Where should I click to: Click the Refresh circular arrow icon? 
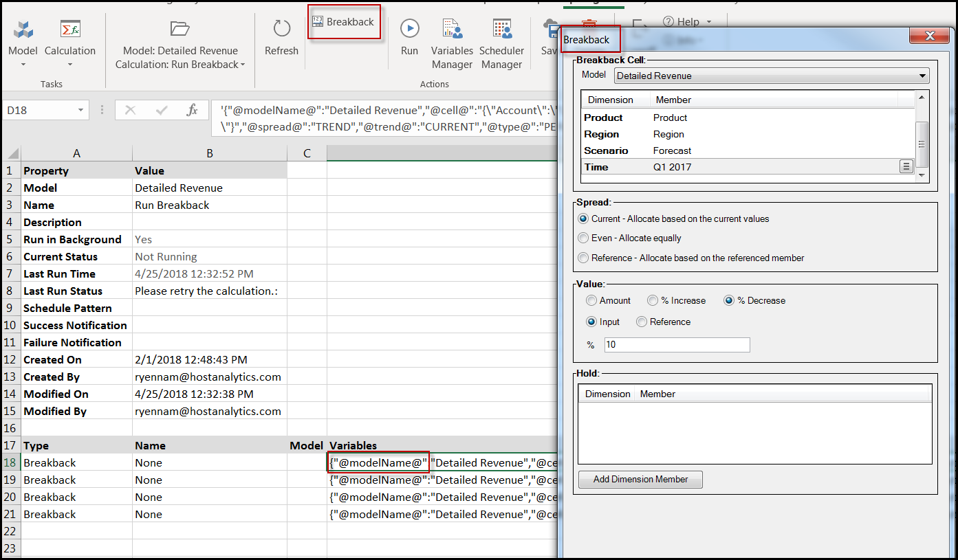(x=281, y=28)
